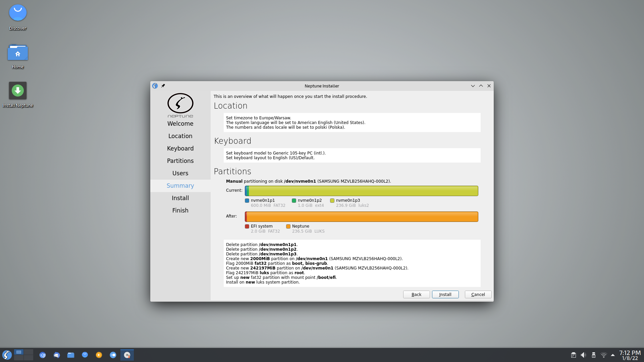Open the clipboard tray icon
This screenshot has height=362, width=644.
(x=574, y=355)
